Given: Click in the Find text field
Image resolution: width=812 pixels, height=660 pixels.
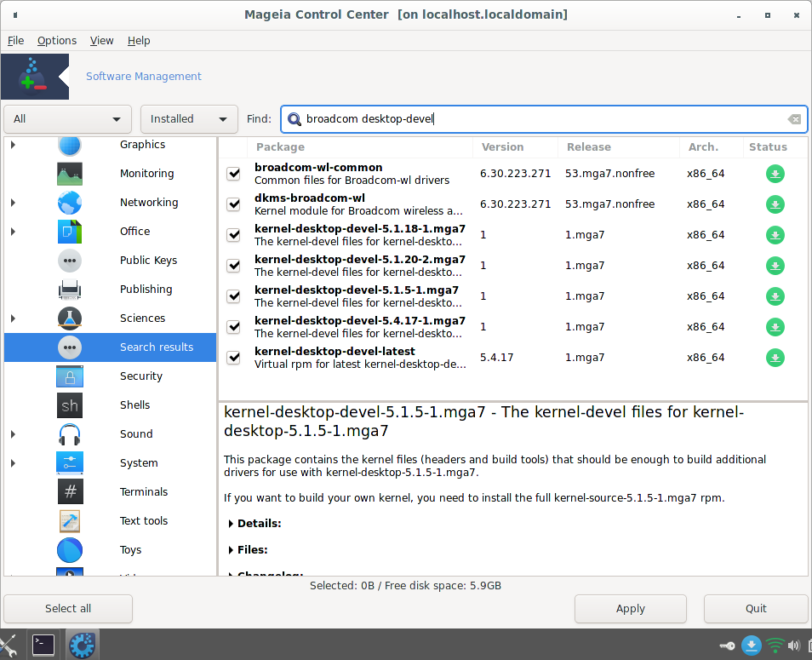Looking at the screenshot, I should [x=544, y=119].
